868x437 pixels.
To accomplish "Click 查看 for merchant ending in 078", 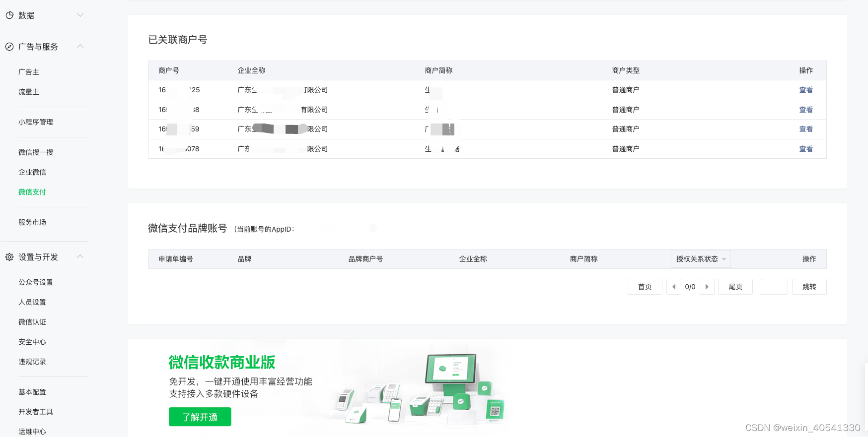I will click(x=806, y=149).
